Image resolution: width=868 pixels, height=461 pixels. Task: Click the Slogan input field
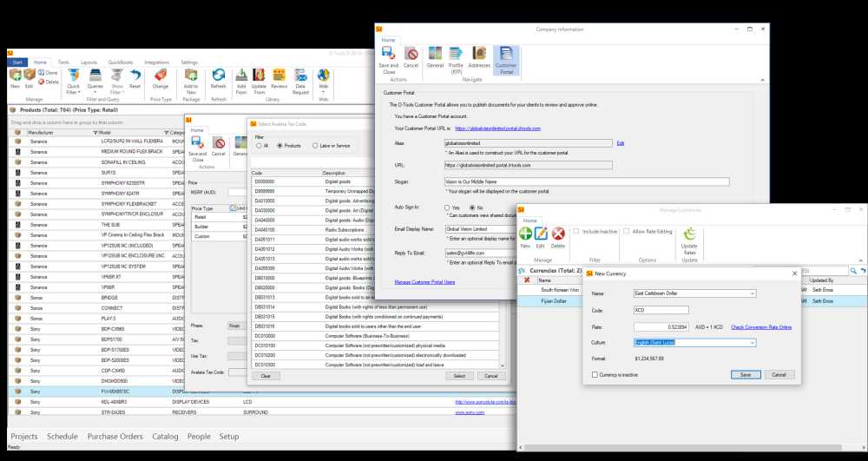(587, 181)
